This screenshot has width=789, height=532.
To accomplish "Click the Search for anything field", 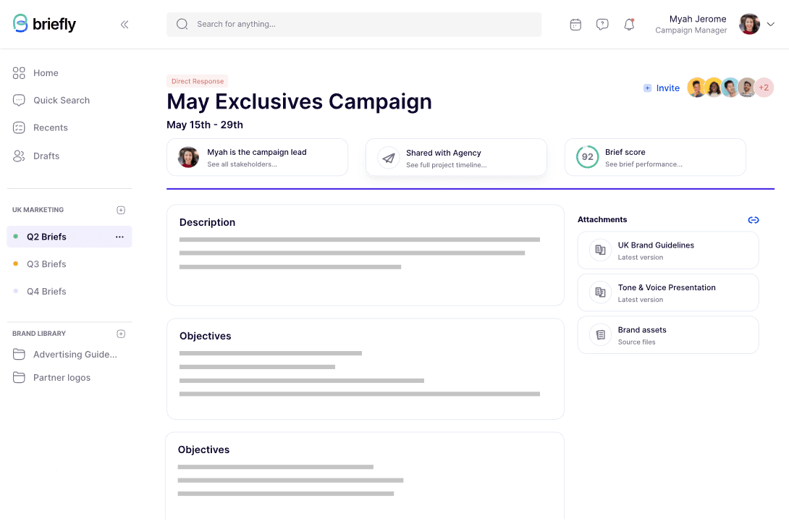I will 354,25.
